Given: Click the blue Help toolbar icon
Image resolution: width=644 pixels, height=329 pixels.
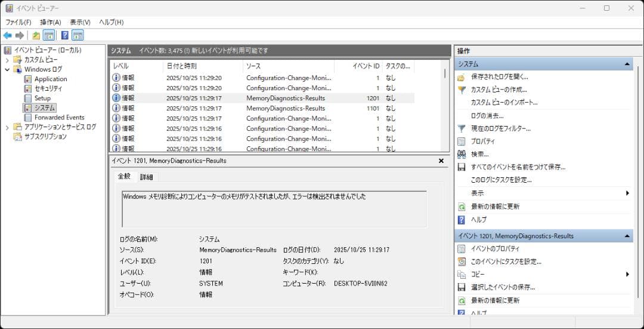Looking at the screenshot, I should coord(65,35).
